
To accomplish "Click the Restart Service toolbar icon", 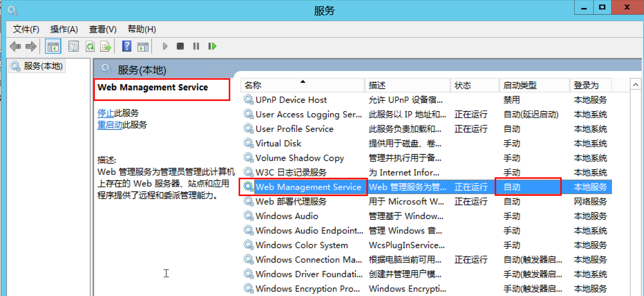I will tap(212, 46).
